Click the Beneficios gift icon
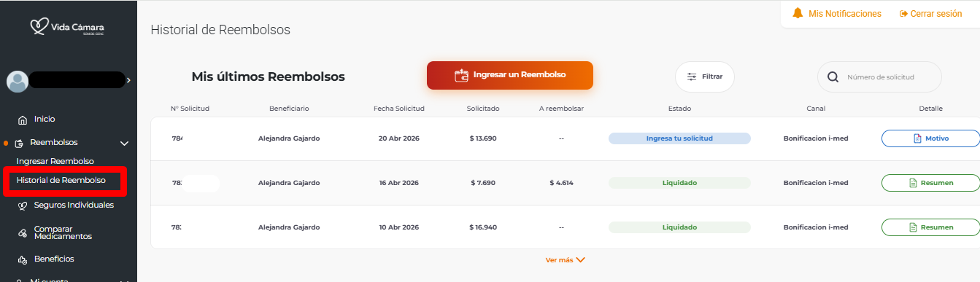The height and width of the screenshot is (282, 980). (x=22, y=259)
